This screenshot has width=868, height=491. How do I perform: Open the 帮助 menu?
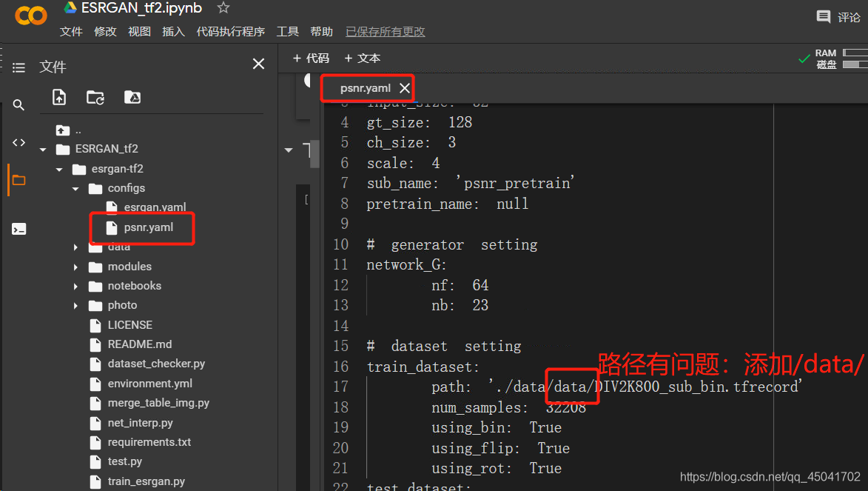click(x=322, y=32)
